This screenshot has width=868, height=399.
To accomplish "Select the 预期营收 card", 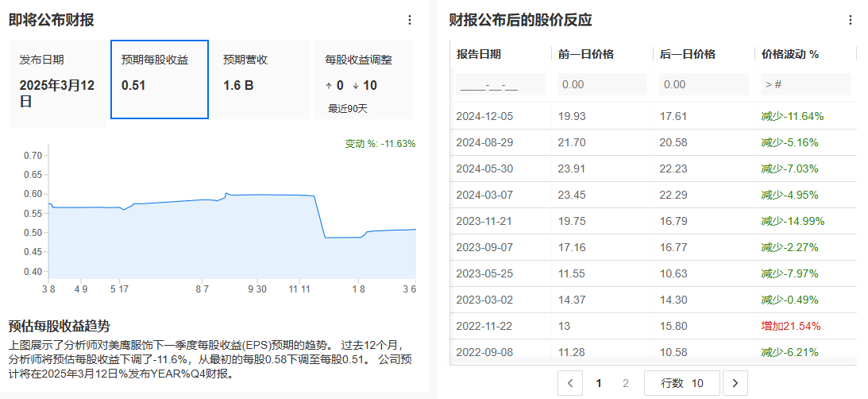I will (260, 79).
